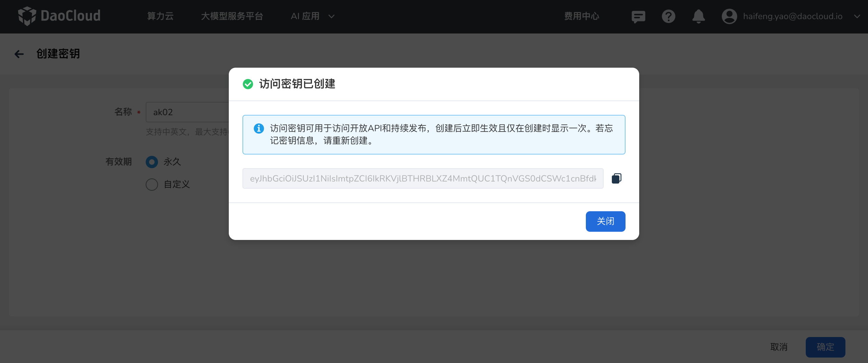Expand the account menu chevron

click(x=857, y=16)
